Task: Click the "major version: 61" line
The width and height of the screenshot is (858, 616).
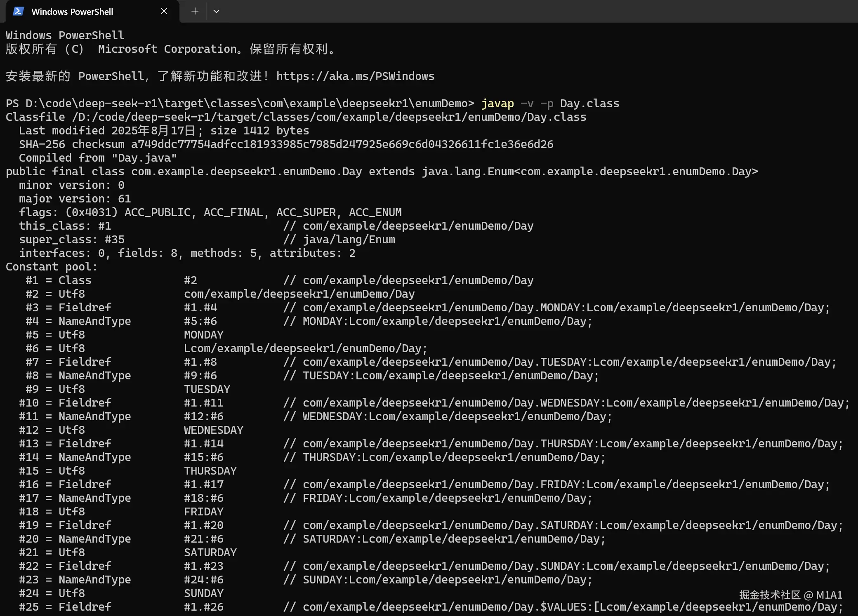Action: tap(75, 199)
